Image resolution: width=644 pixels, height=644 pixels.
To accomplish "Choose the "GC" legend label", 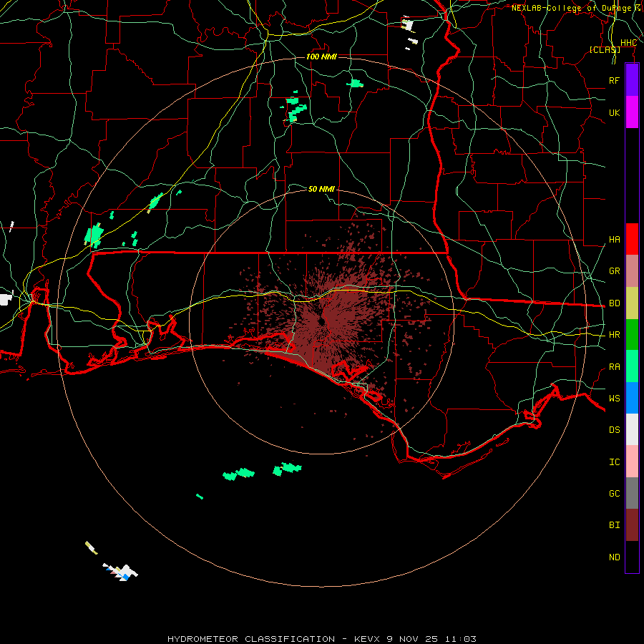I will [614, 494].
